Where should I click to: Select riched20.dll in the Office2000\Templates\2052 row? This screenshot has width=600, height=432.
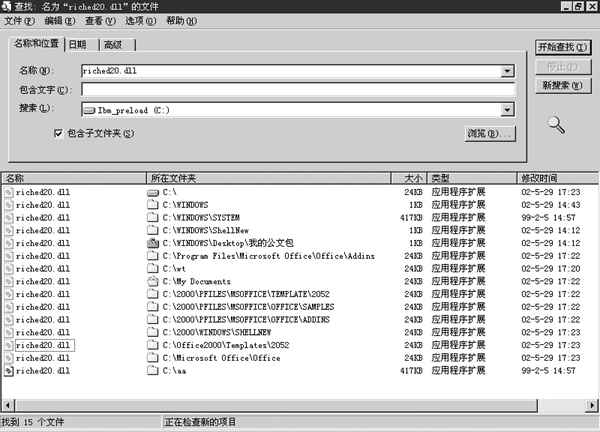coord(44,345)
